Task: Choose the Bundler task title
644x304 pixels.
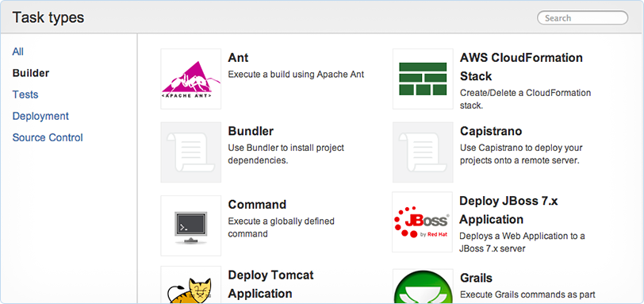Action: (251, 131)
